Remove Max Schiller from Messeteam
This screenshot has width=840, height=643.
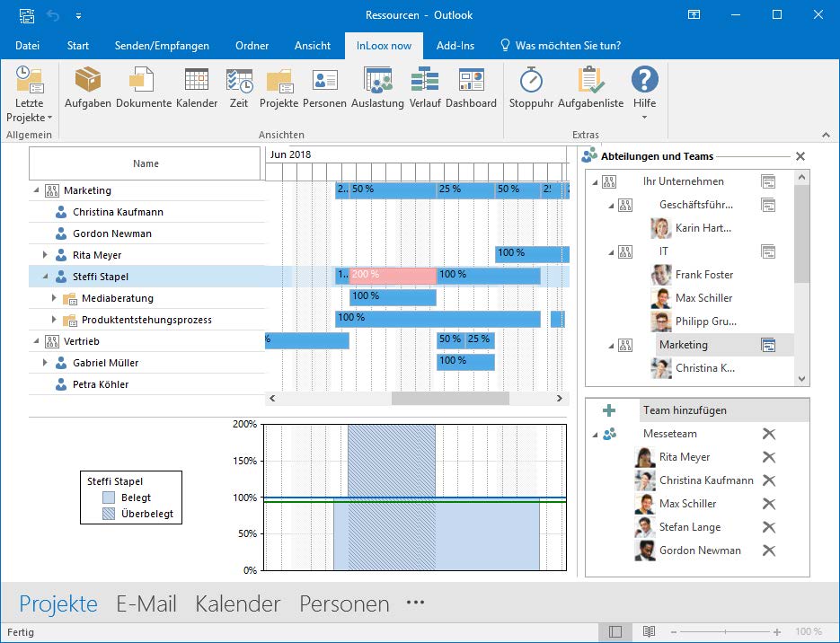click(768, 504)
